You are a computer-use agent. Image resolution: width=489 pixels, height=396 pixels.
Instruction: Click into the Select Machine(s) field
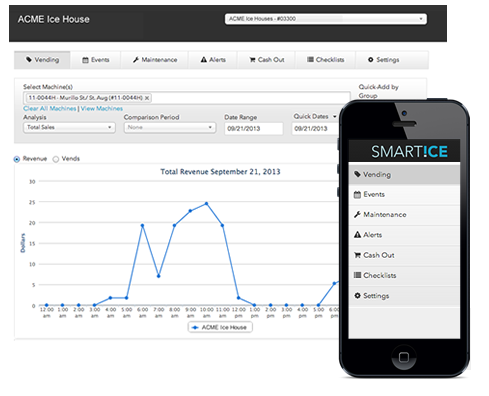point(187,98)
